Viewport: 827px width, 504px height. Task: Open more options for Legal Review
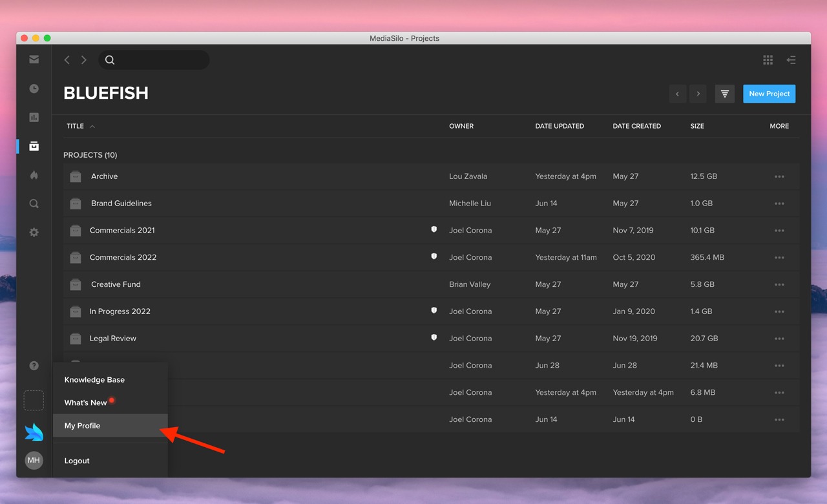tap(779, 339)
